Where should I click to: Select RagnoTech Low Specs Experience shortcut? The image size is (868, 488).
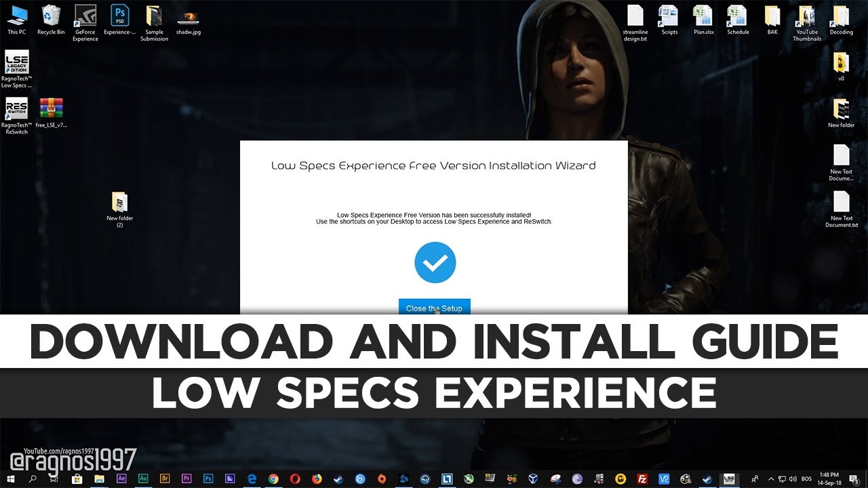(x=17, y=69)
